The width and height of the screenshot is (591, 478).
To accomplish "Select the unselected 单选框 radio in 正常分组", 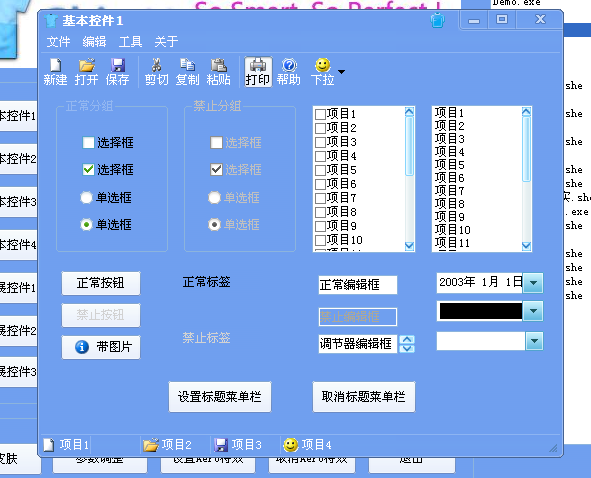I will [x=86, y=198].
